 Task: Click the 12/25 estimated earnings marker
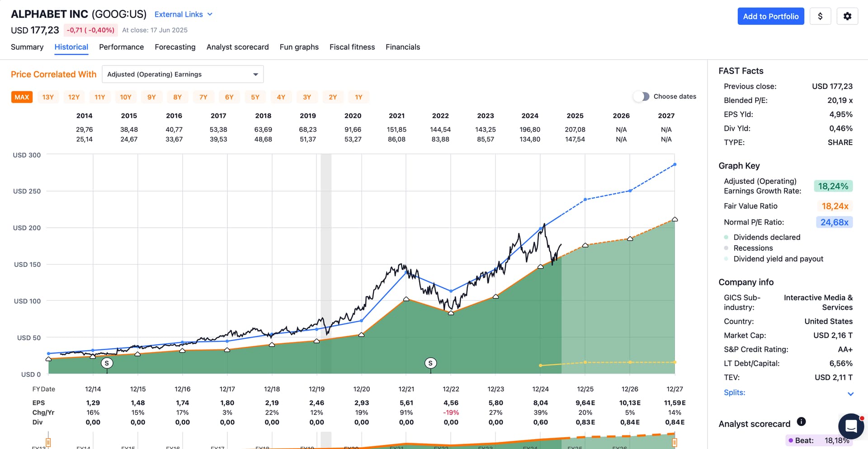585,245
